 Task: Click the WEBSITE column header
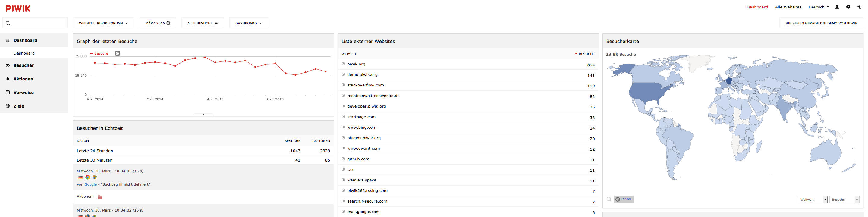[349, 54]
